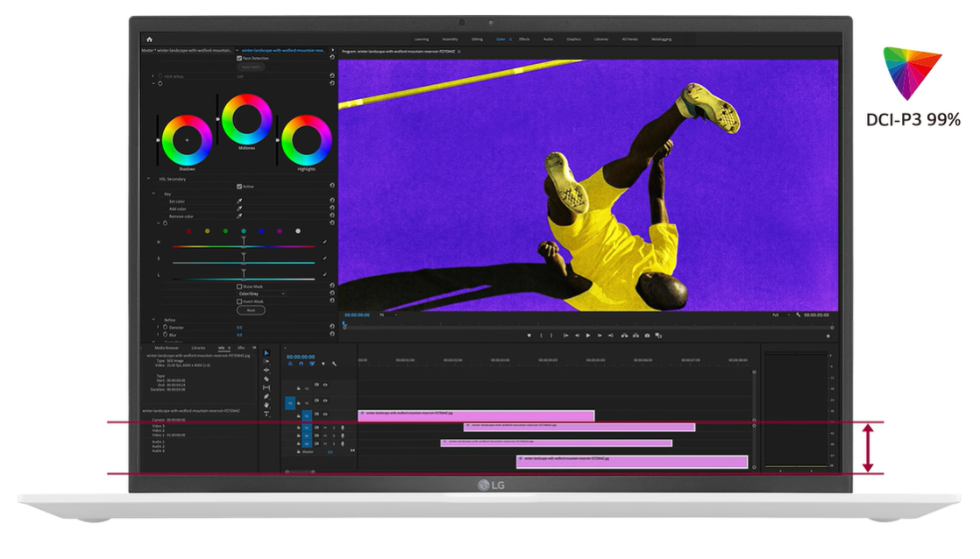Image resolution: width=980 pixels, height=559 pixels.
Task: Toggle timeline Snap magnet icon
Action: (302, 364)
